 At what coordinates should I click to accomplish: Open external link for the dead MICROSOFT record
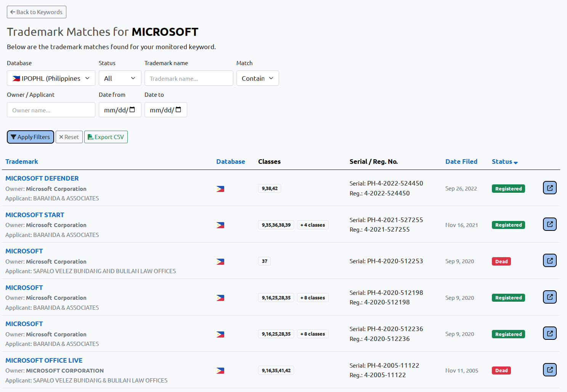point(549,260)
